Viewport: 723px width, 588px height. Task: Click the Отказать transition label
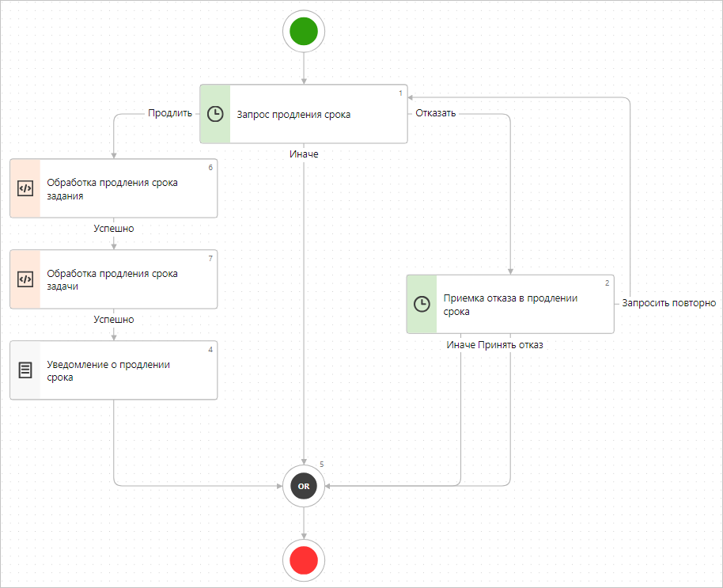coord(436,113)
